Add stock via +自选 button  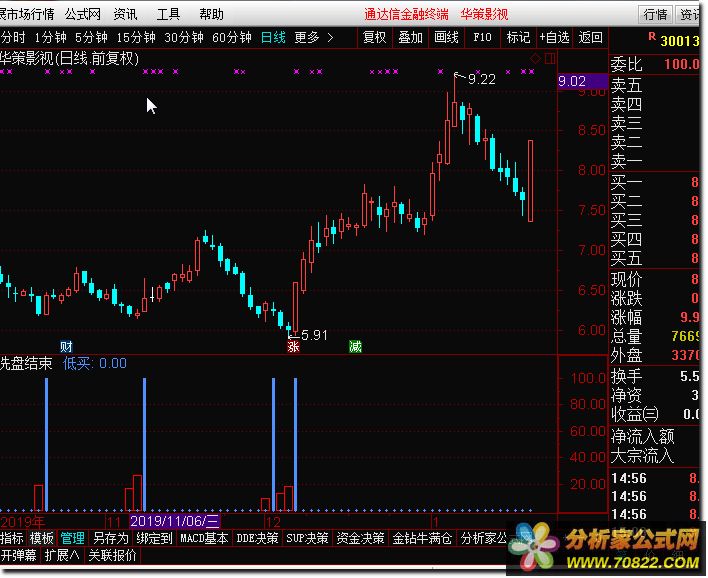click(554, 37)
